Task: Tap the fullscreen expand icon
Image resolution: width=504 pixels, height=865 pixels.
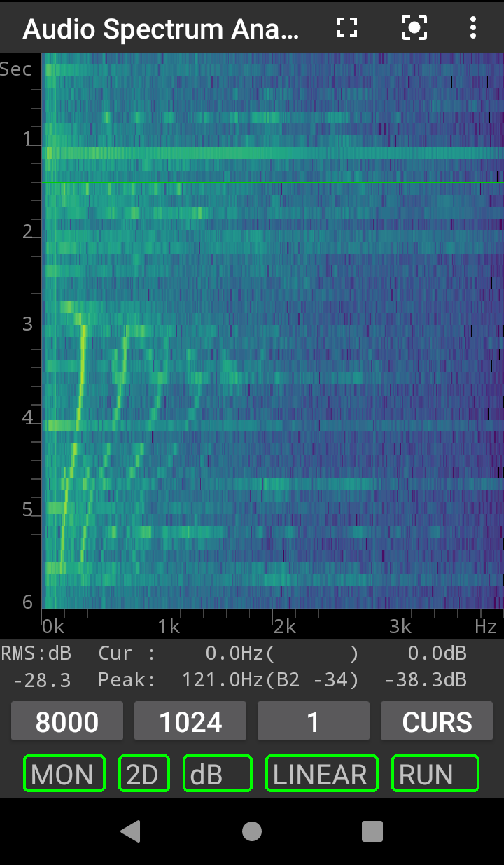Action: [x=346, y=28]
